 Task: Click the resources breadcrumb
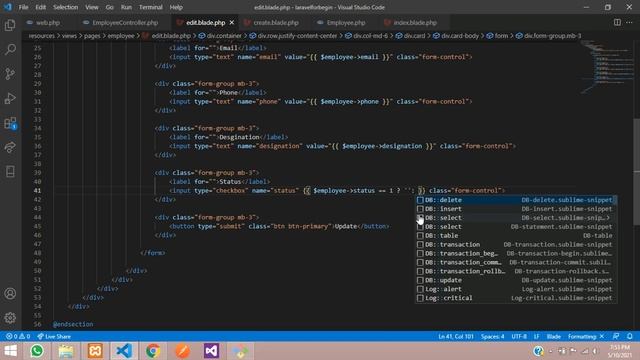coord(42,36)
